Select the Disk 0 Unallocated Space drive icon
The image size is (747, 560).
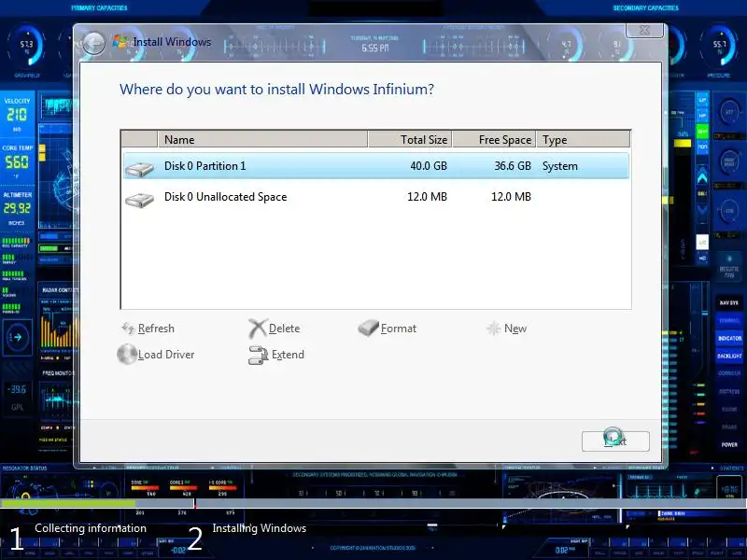(139, 199)
